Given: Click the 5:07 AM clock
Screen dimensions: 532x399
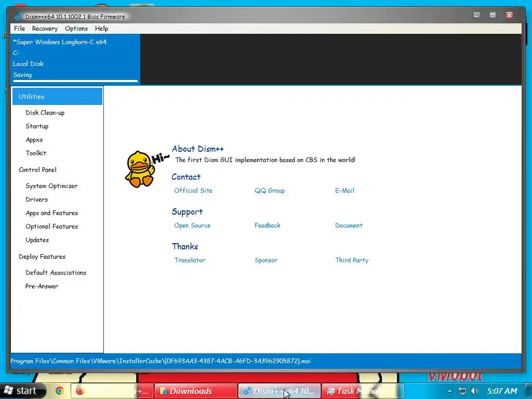Looking at the screenshot, I should click(x=502, y=391).
